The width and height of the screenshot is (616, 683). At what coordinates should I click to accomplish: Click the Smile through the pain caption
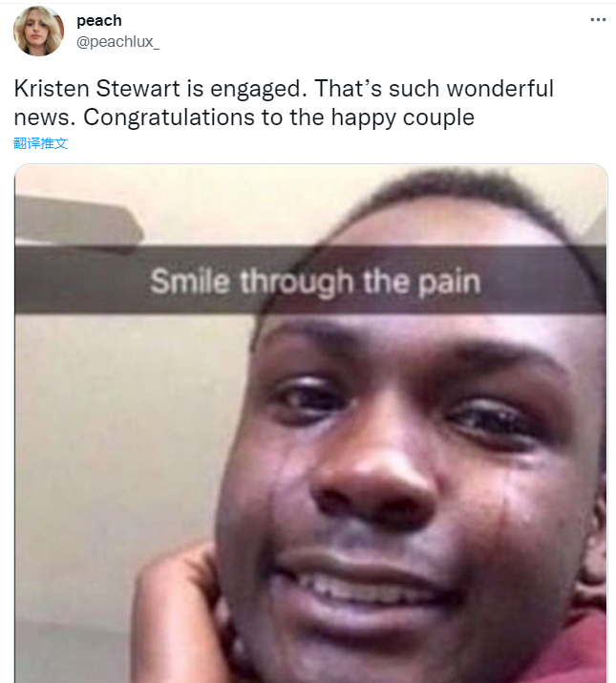(x=315, y=282)
